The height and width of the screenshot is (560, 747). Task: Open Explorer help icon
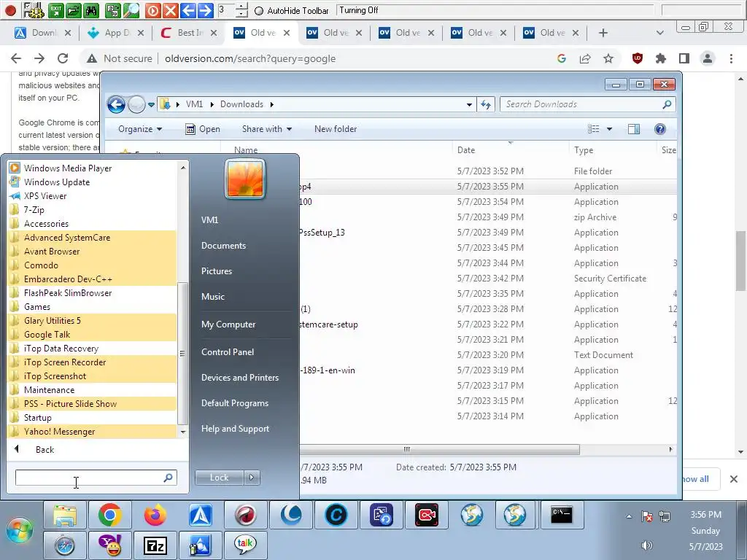(659, 129)
